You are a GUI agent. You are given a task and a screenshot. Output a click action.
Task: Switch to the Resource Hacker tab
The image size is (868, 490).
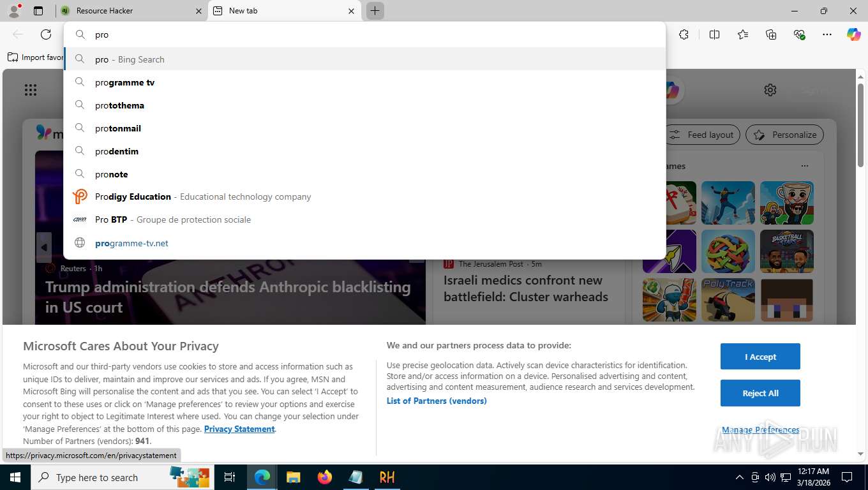tap(130, 11)
